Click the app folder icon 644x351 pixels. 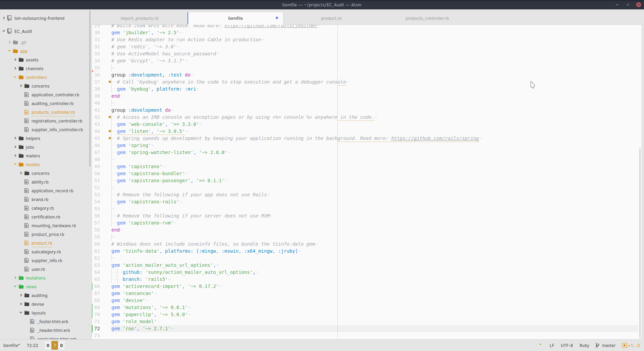click(x=15, y=51)
